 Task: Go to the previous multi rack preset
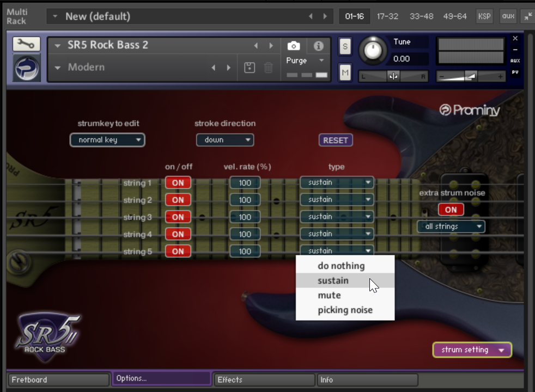[311, 16]
